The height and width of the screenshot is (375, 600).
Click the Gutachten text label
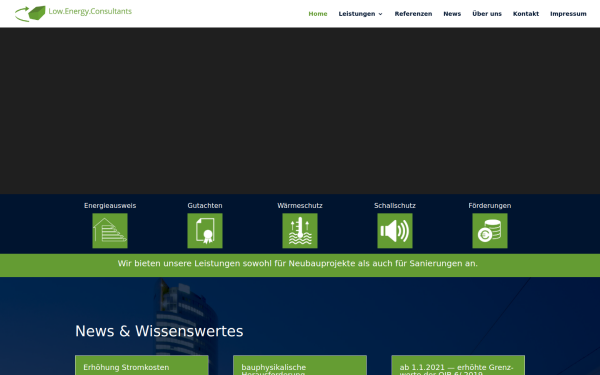(x=205, y=205)
